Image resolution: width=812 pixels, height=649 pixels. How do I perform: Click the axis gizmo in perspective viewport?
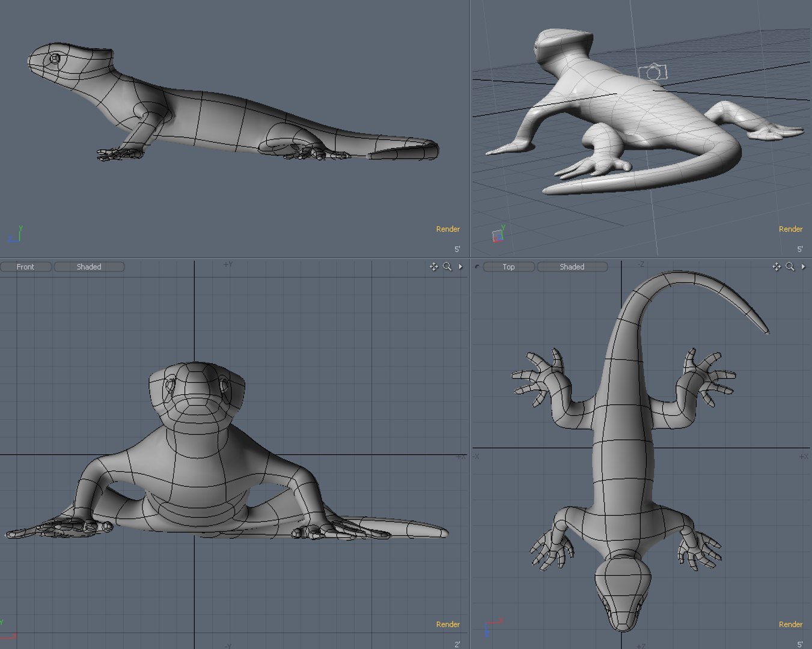[499, 234]
